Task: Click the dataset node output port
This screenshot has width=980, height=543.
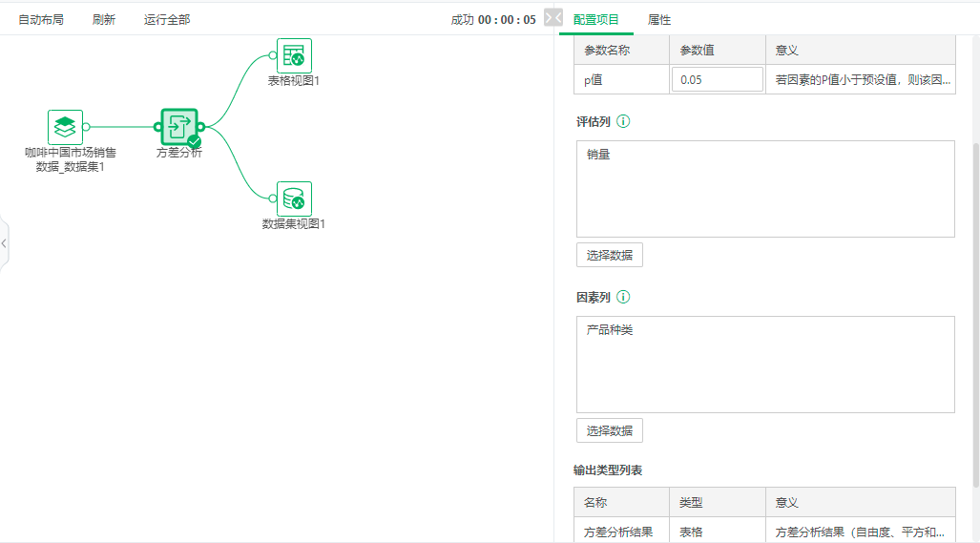Action: (86, 127)
